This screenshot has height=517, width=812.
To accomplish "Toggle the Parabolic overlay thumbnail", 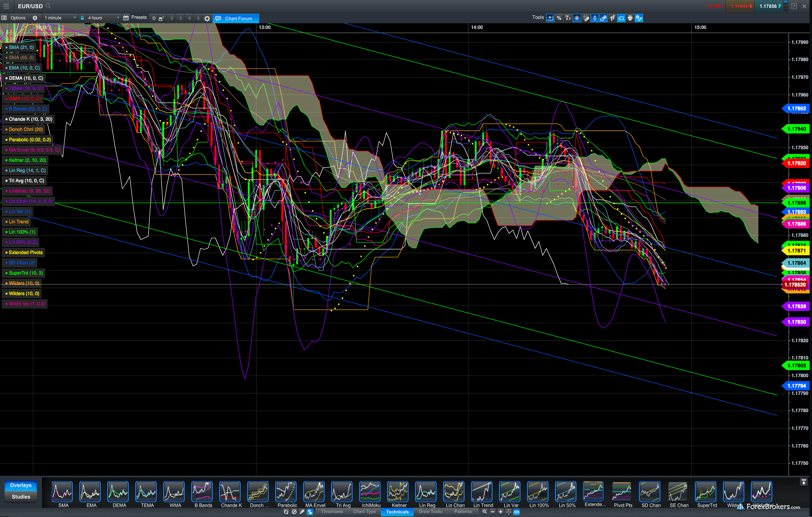I will [286, 492].
